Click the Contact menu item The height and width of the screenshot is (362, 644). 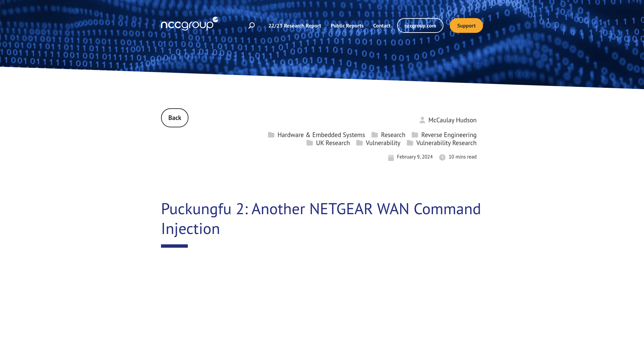[381, 25]
